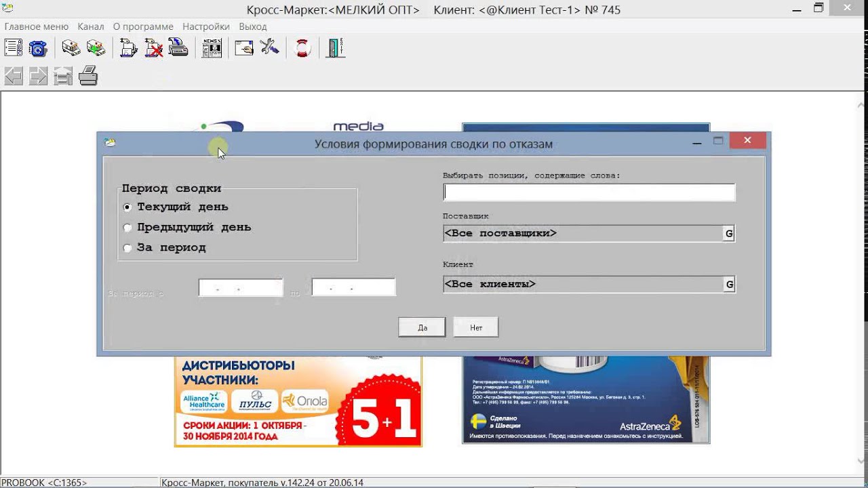This screenshot has width=868, height=488.
Task: Click the fax machine toolbar icon
Action: 178,48
